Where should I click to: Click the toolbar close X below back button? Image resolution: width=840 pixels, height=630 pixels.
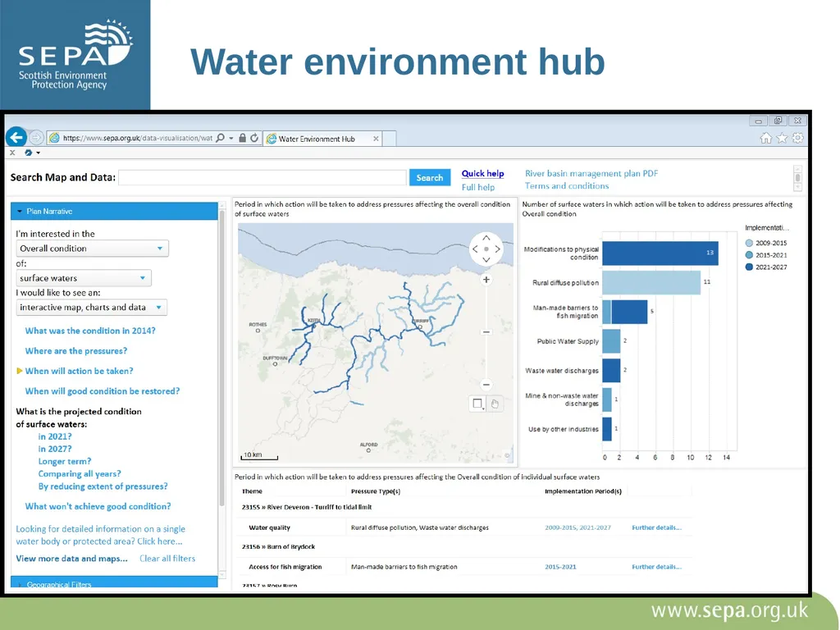point(12,153)
